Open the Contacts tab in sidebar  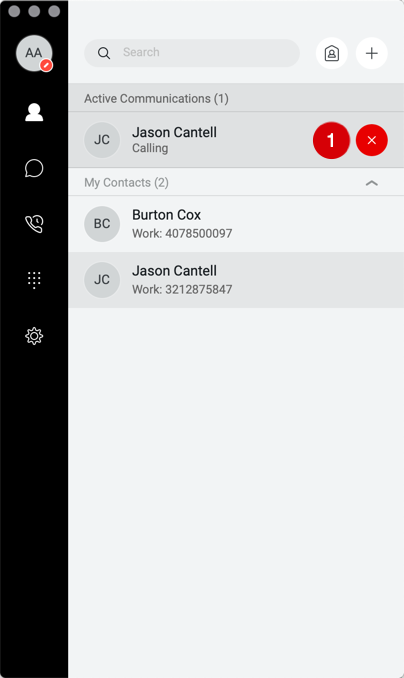(34, 112)
